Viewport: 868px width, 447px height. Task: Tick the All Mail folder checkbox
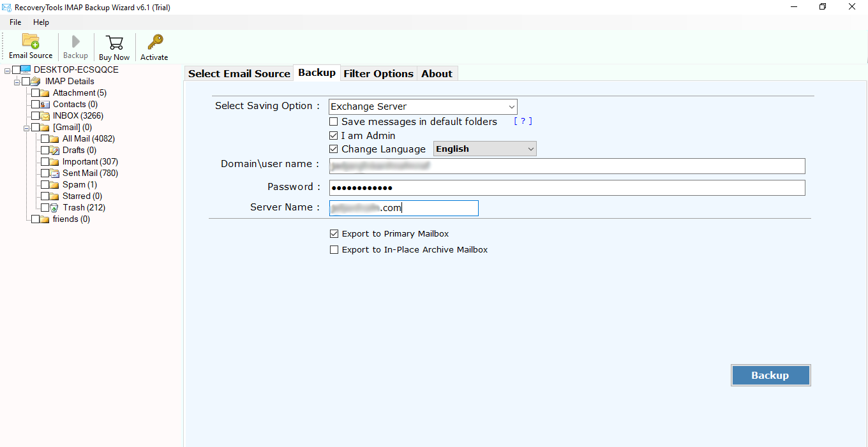(45, 139)
